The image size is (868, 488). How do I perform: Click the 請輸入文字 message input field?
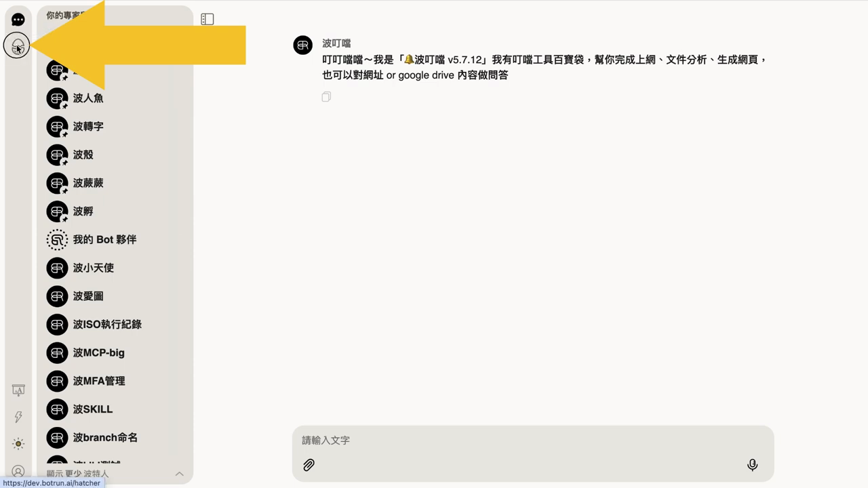point(532,441)
